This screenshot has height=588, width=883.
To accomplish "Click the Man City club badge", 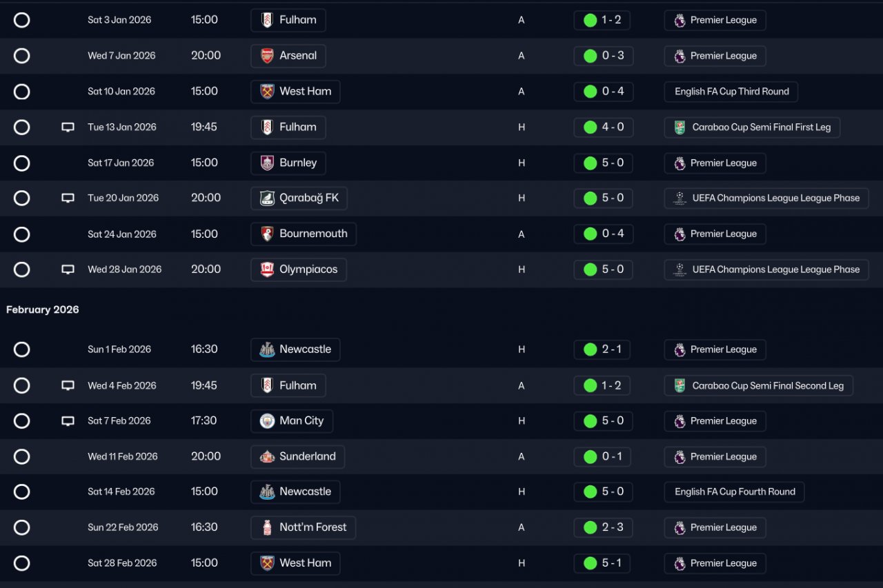I will click(x=267, y=421).
